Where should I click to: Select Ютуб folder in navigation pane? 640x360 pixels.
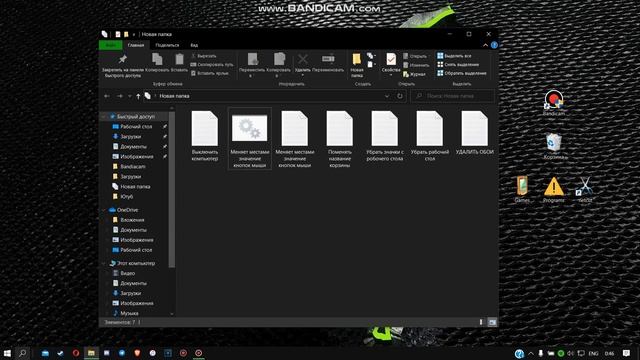tap(123, 197)
